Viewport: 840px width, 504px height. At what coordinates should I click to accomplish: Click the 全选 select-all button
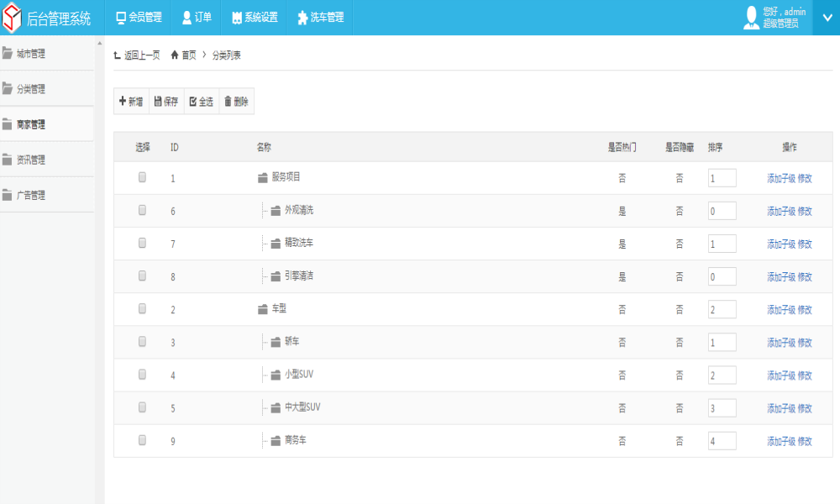coord(202,102)
